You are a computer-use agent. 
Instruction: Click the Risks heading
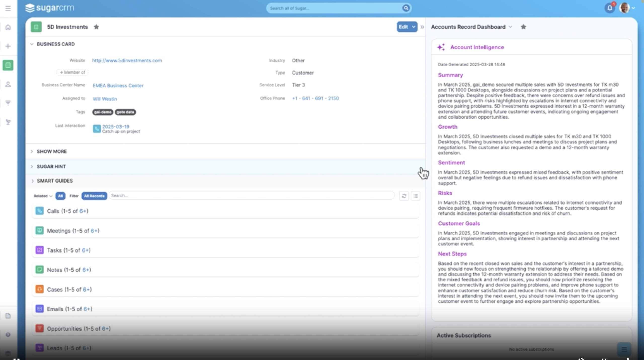tap(445, 193)
